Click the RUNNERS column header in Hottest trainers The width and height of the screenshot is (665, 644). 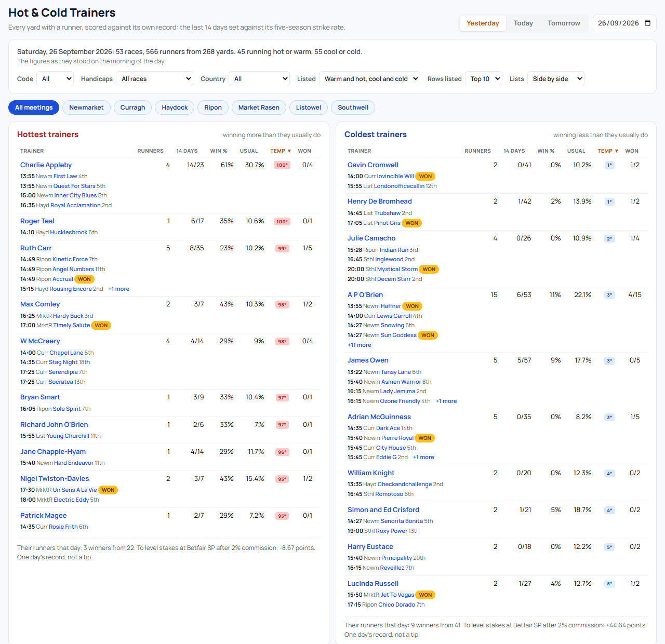click(151, 151)
